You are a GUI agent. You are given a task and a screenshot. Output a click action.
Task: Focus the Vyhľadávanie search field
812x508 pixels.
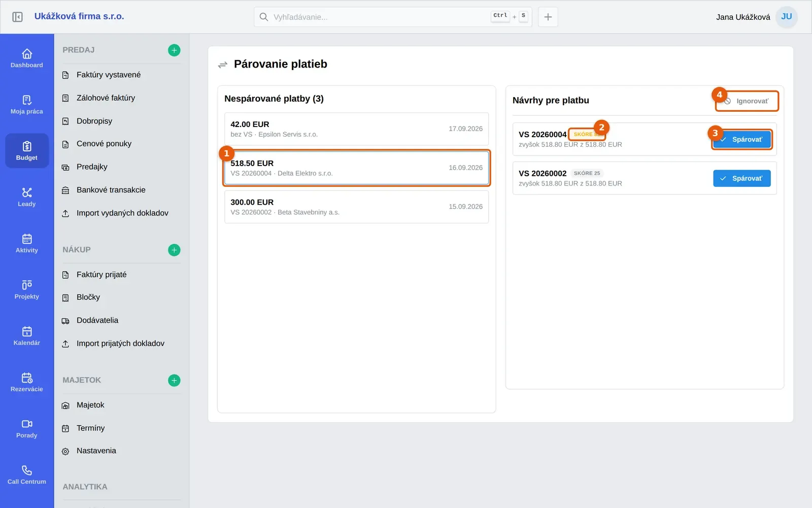pos(393,17)
